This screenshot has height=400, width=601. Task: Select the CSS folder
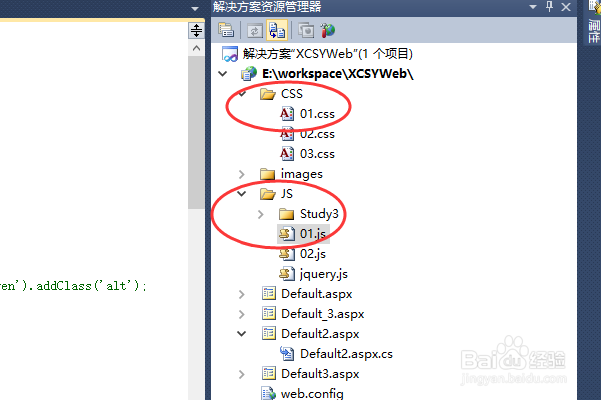point(291,94)
